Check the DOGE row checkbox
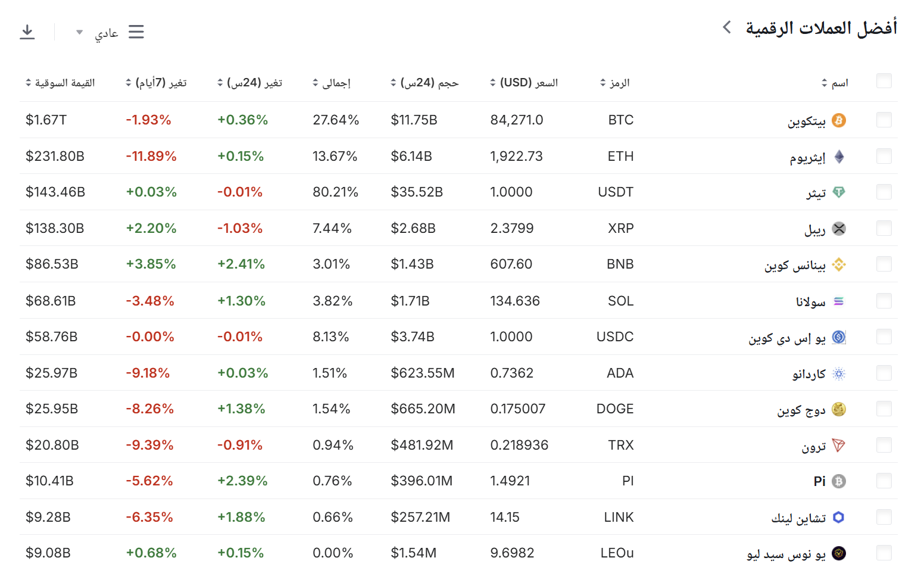This screenshot has height=567, width=924. click(x=884, y=409)
